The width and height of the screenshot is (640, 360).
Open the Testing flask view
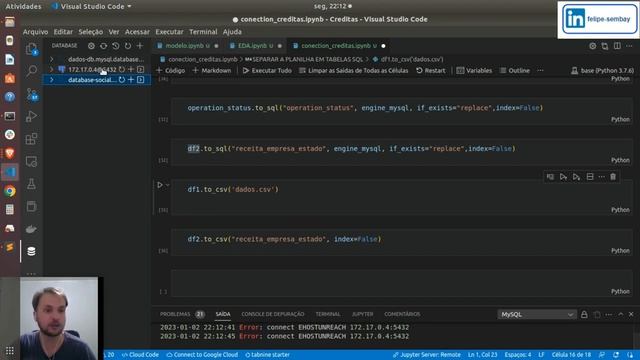click(31, 184)
